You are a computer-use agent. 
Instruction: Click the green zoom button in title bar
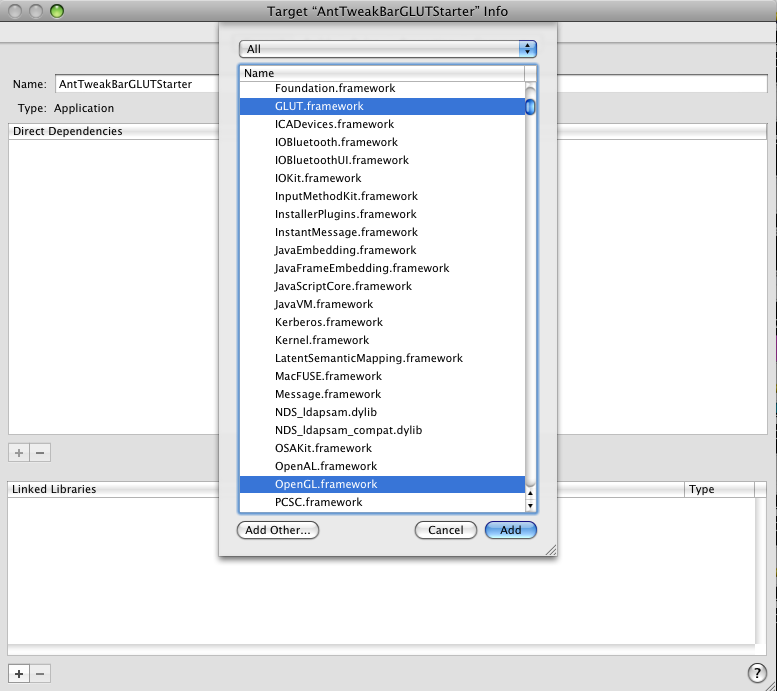tap(56, 11)
